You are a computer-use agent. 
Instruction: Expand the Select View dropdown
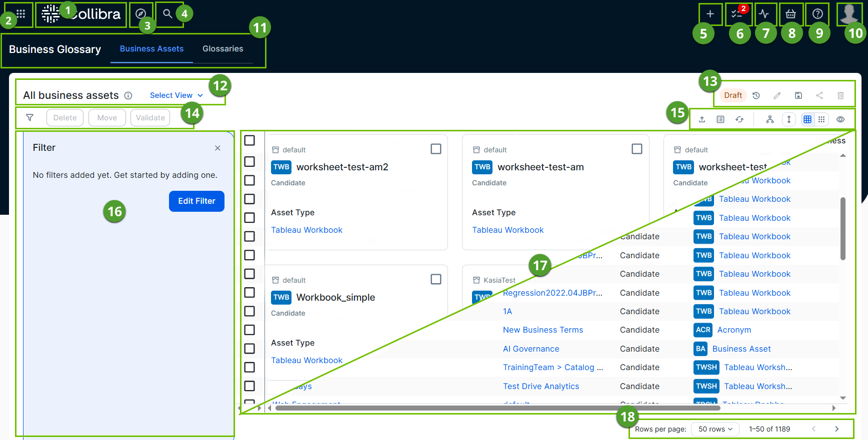176,95
